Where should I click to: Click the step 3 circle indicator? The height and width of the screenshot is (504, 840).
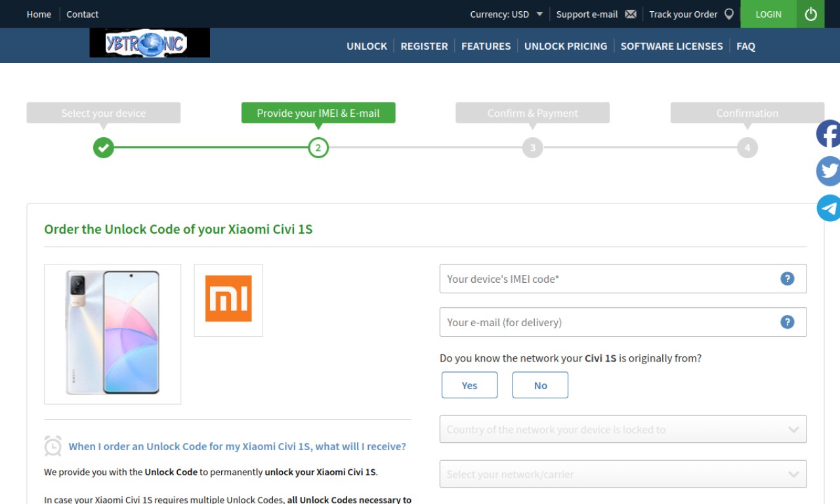[x=533, y=148]
